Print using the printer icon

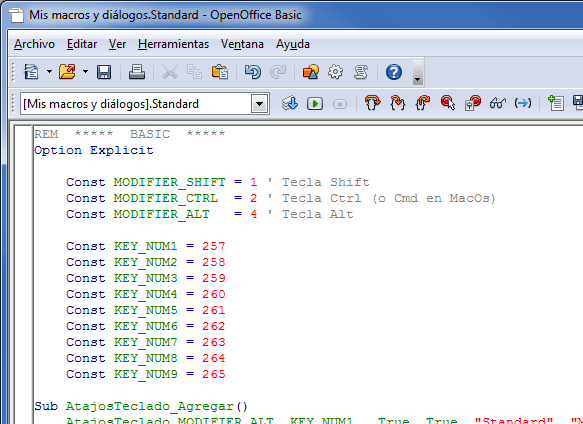[137, 72]
